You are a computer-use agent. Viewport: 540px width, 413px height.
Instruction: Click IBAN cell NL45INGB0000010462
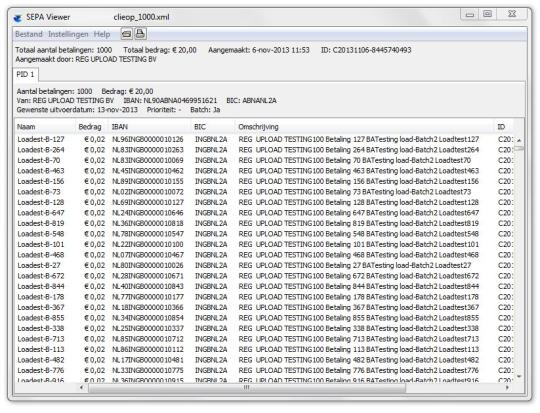[148, 171]
